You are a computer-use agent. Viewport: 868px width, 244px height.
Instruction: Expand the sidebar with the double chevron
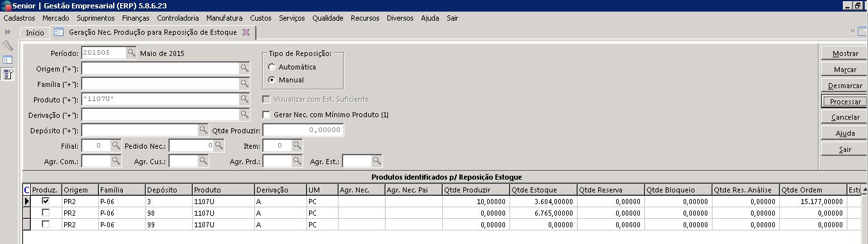(x=8, y=32)
